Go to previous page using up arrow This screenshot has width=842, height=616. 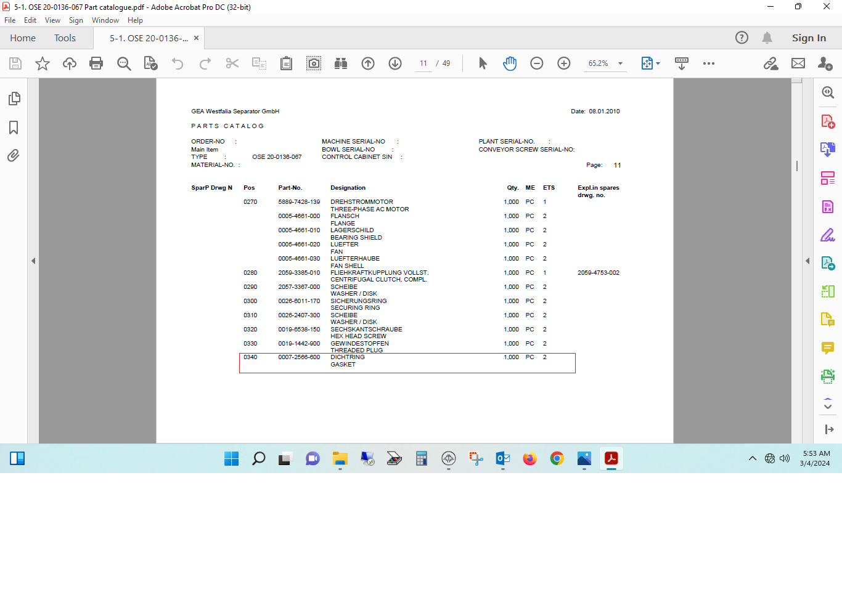[368, 63]
